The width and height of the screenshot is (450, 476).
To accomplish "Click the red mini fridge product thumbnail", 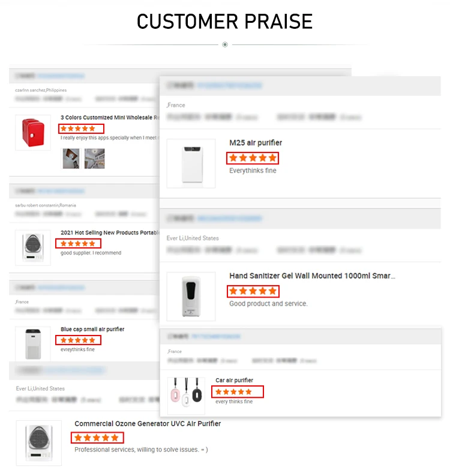I will [33, 133].
